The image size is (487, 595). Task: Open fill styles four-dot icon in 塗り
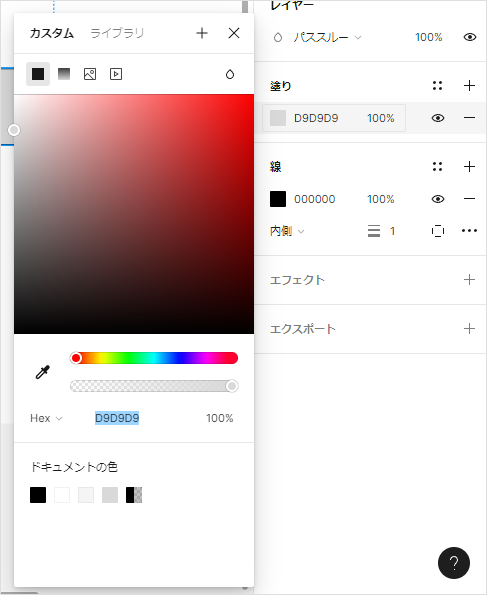click(x=437, y=86)
